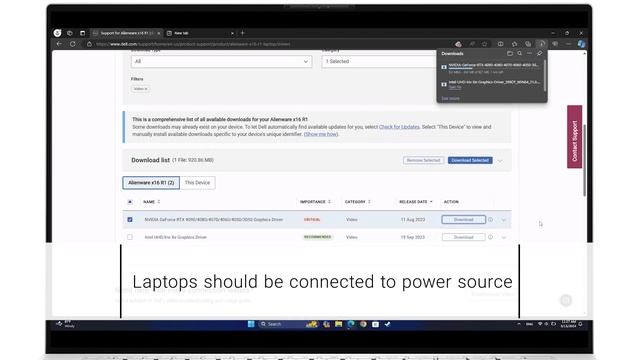Click the Download Selected button
The image size is (640, 360).
pos(470,160)
